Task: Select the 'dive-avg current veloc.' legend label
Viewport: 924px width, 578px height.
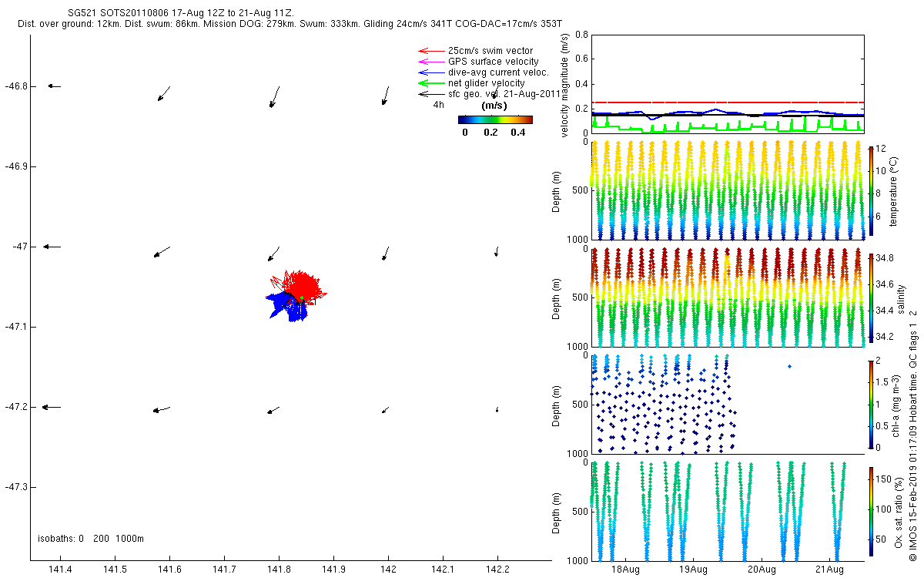Action: [x=498, y=72]
